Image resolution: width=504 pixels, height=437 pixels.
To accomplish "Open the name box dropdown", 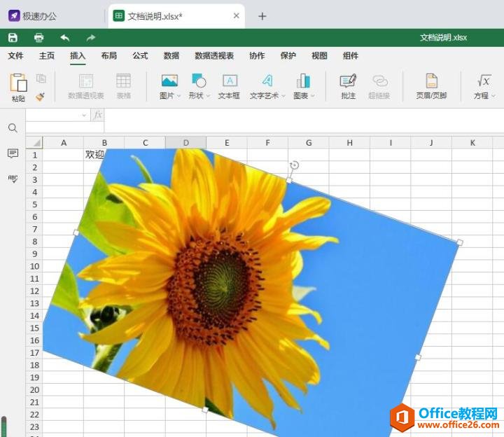I will coord(84,115).
